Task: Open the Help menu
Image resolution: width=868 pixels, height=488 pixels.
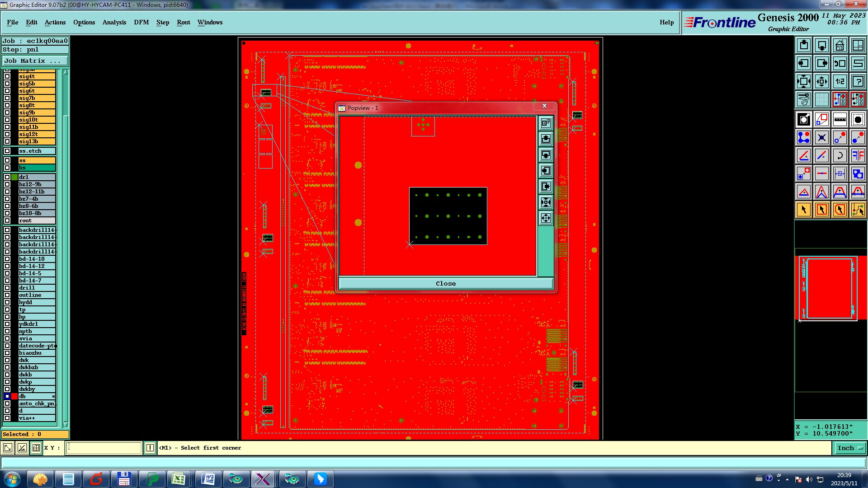Action: pyautogui.click(x=667, y=22)
